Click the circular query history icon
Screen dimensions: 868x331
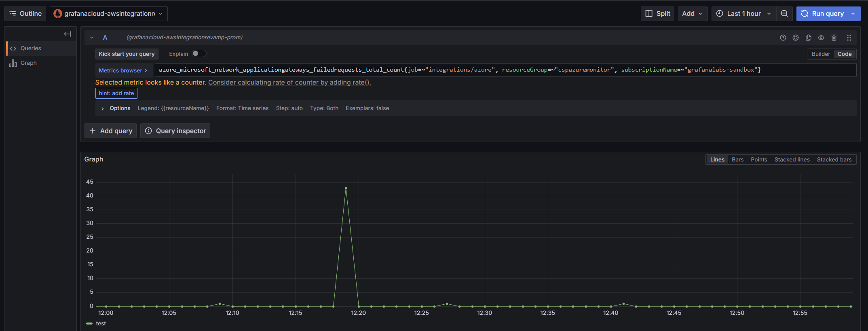[x=795, y=38]
